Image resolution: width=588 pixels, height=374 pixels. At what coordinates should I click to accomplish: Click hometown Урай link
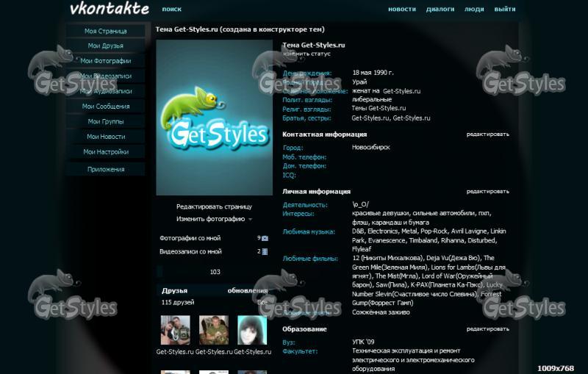click(359, 82)
